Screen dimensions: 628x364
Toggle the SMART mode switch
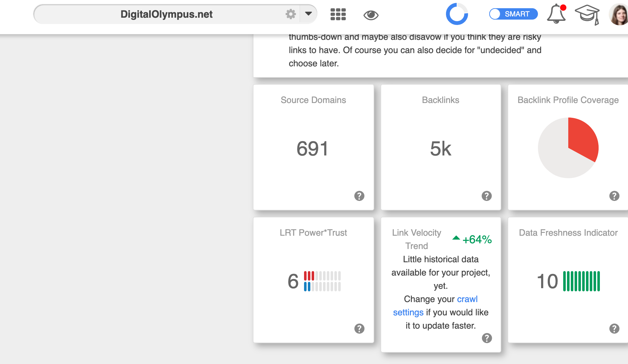(513, 14)
